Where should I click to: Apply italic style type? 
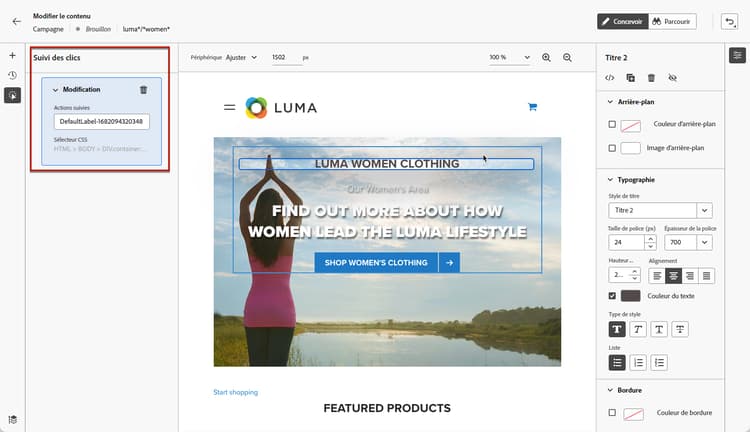638,329
